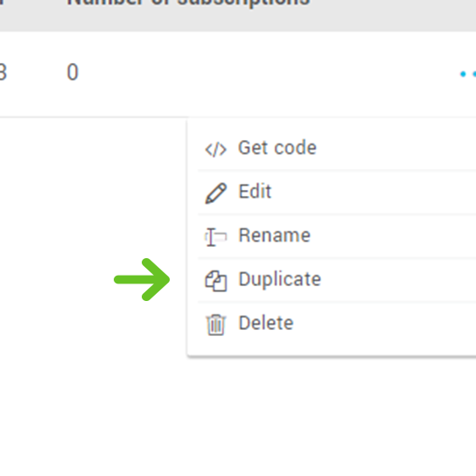Sort by the Number of subscriptions header
Screen dimensions: 476x476
[188, 3]
